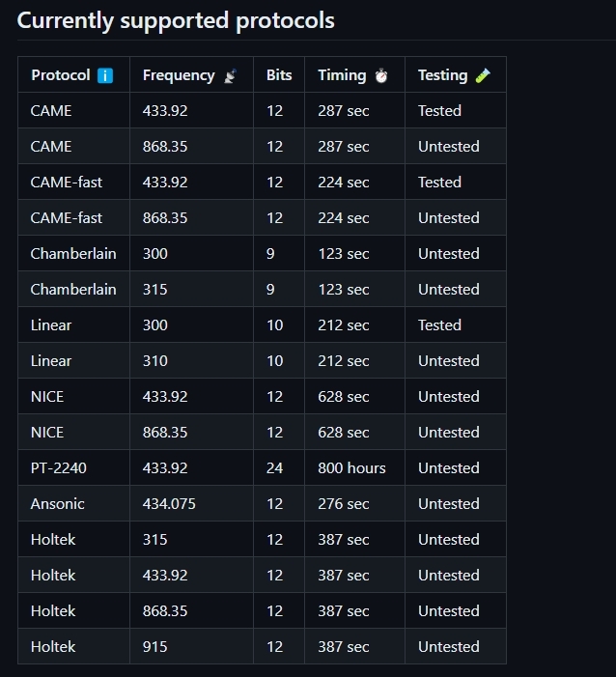Image resolution: width=616 pixels, height=677 pixels.
Task: Select the PT-2240 protocol cell
Action: pyautogui.click(x=73, y=467)
